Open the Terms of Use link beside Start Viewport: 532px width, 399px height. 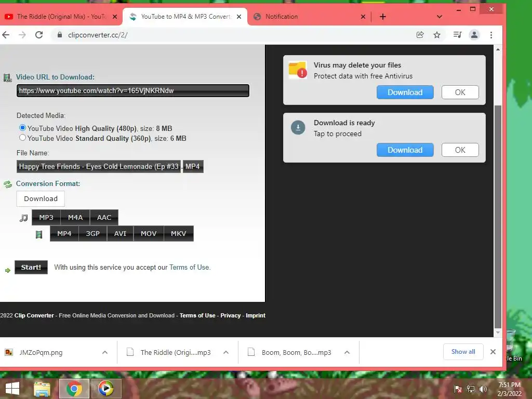pyautogui.click(x=189, y=268)
